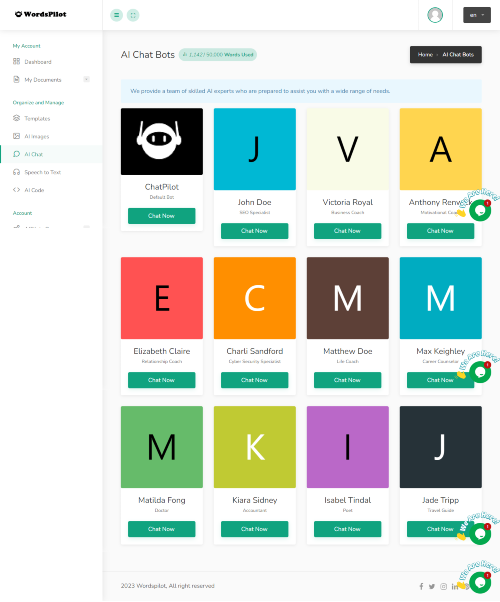Open the en language dropdown
Viewport: 500px width, 602px height.
[x=477, y=15]
